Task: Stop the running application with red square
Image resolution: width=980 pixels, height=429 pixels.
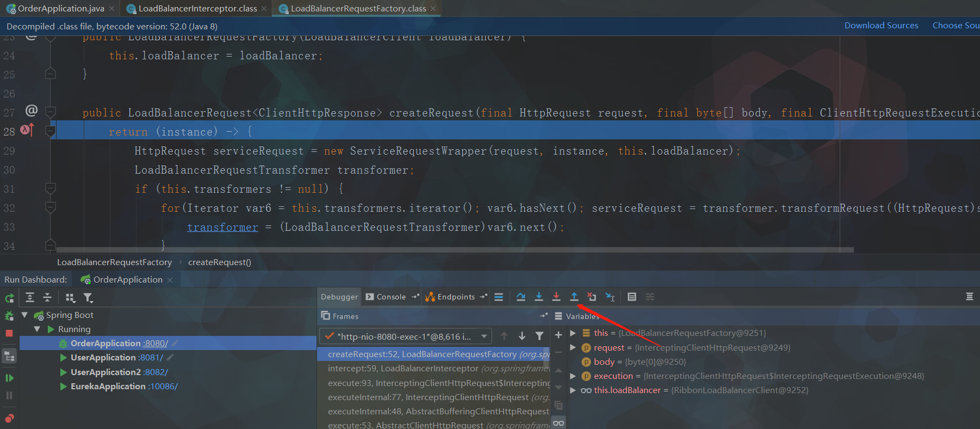Action: (9, 333)
